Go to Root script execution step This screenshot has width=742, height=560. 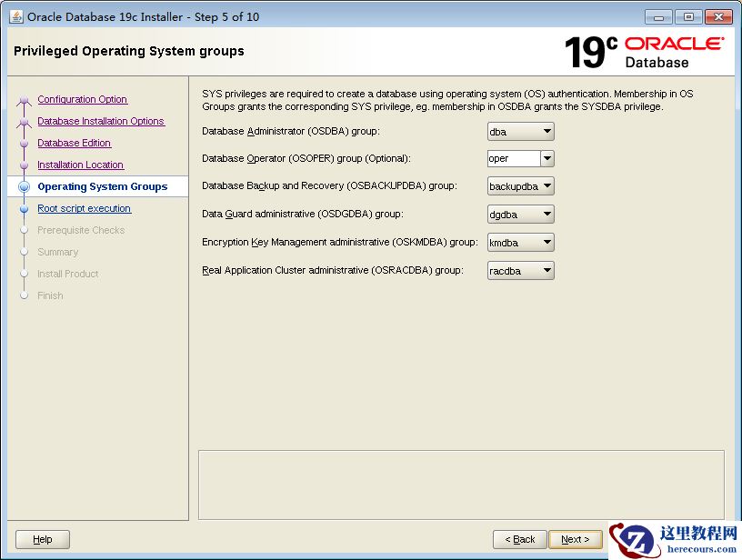click(x=85, y=208)
